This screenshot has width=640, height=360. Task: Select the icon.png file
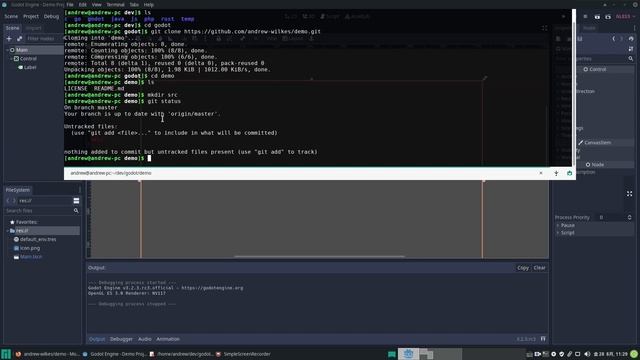(x=30, y=248)
